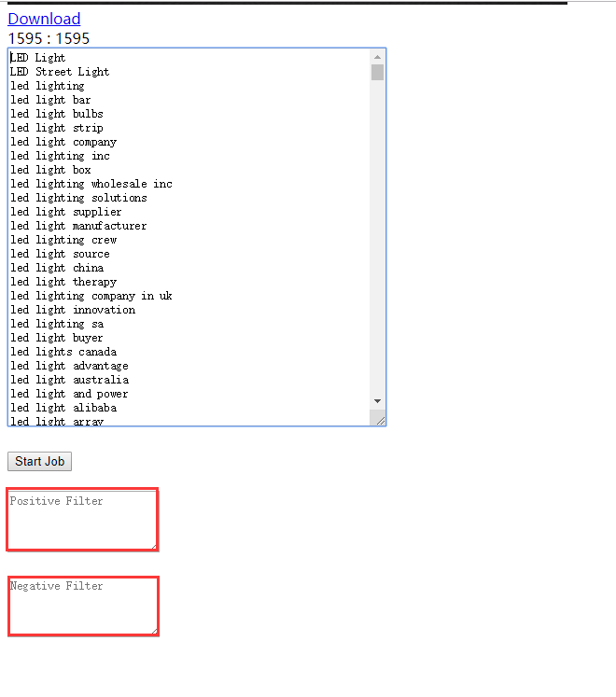The width and height of the screenshot is (616, 697).
Task: Click the "led lighting company in uk" line
Action: tap(91, 296)
